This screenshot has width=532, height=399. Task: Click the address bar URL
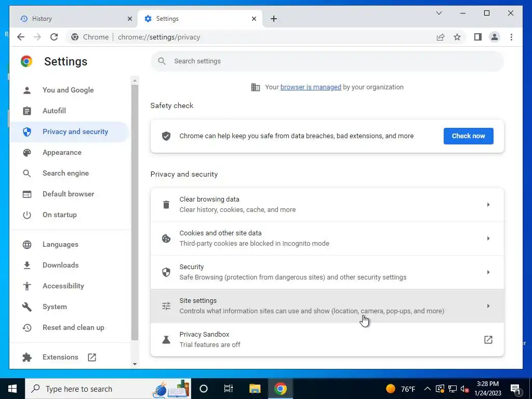(159, 37)
